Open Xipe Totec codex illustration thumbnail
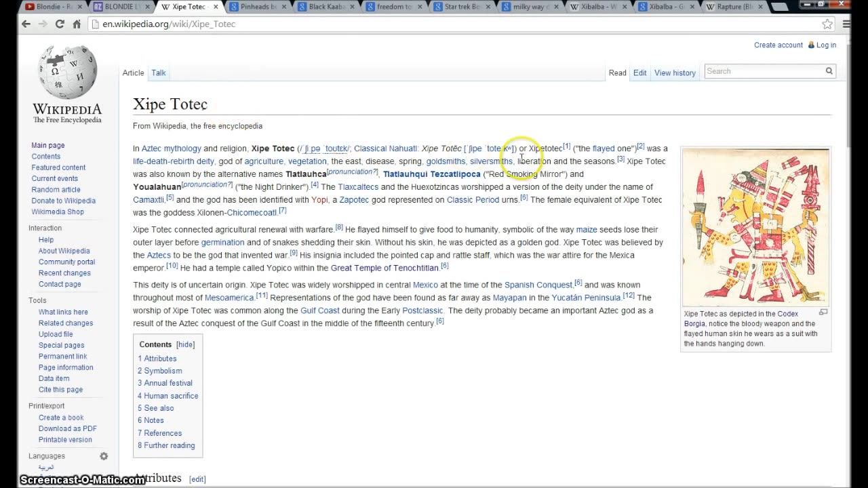 click(755, 227)
